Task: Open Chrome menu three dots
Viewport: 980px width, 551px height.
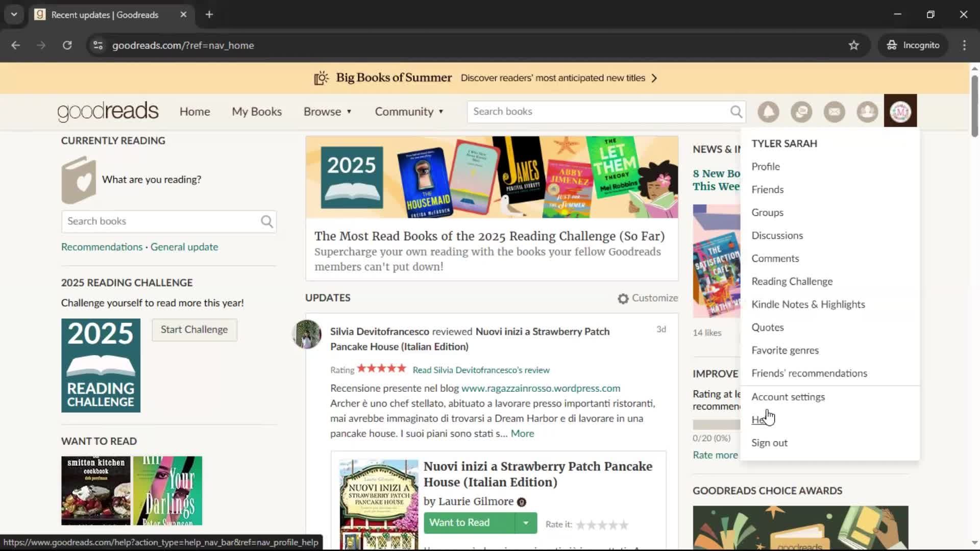Action: pos(964,45)
